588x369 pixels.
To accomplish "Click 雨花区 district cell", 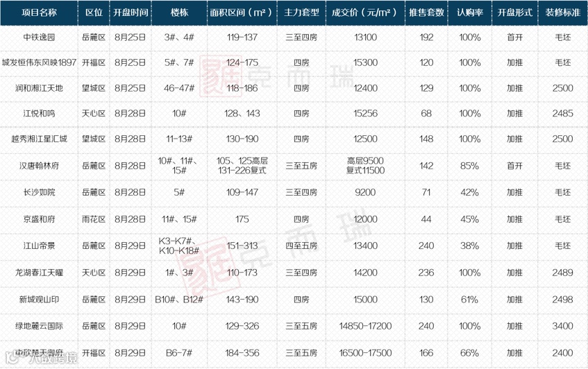I will 94,219.
